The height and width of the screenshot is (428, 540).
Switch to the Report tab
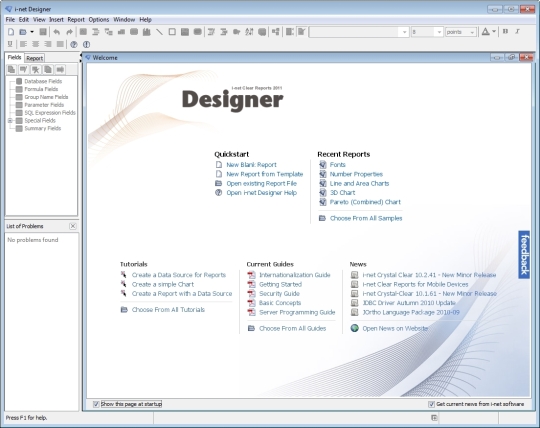(34, 58)
